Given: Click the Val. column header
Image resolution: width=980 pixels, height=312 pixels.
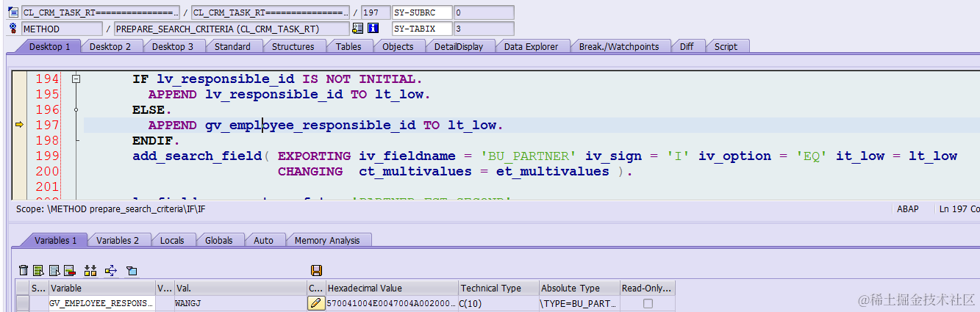Looking at the screenshot, I should pyautogui.click(x=240, y=289).
